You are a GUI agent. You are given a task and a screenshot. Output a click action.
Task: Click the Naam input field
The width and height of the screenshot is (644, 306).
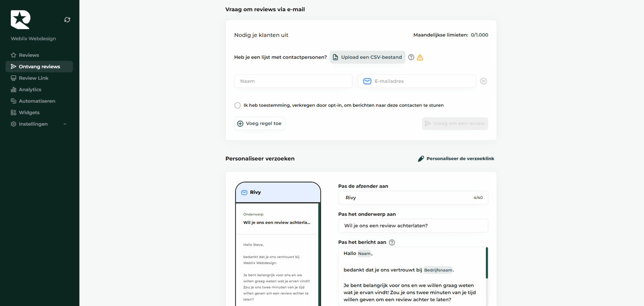coord(293,81)
